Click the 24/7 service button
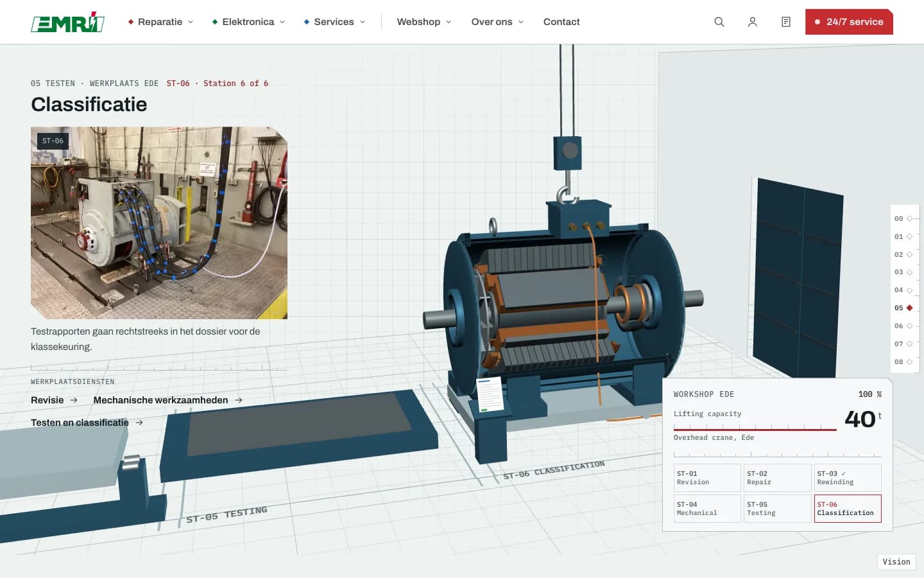This screenshot has height=578, width=924. click(849, 22)
